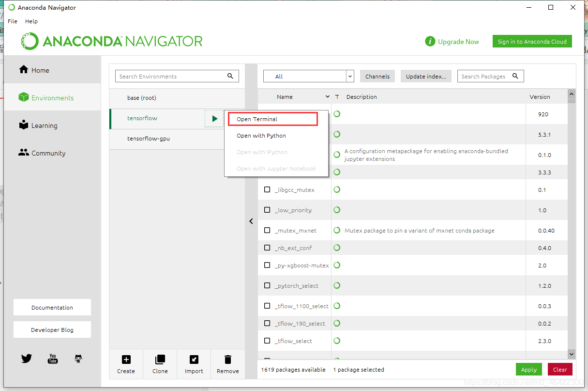Click the status circle in the _nb_ext_conf row

coord(337,248)
